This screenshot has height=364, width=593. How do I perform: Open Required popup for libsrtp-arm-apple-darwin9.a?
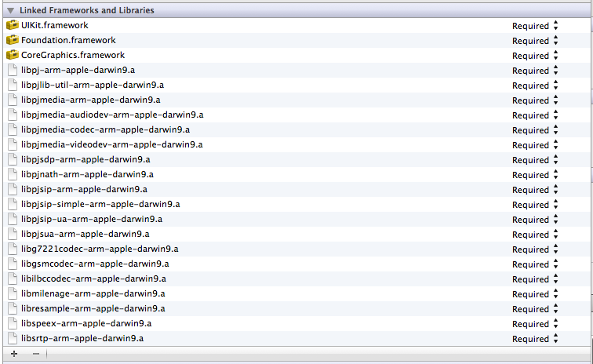(535, 339)
